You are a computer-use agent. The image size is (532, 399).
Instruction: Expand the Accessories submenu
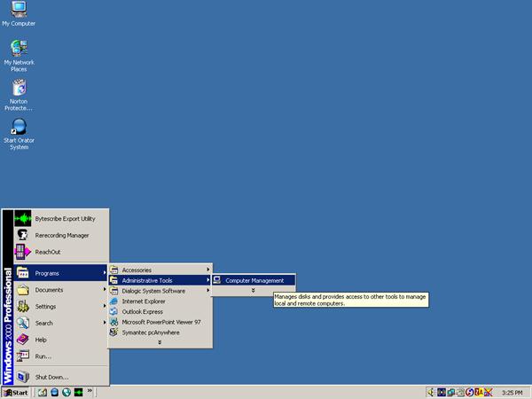coord(160,270)
